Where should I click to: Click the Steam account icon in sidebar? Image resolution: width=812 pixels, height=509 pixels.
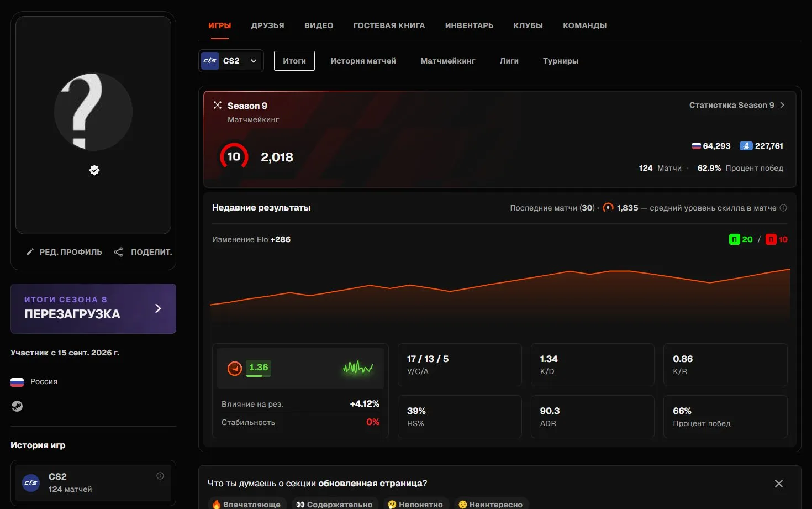[17, 406]
